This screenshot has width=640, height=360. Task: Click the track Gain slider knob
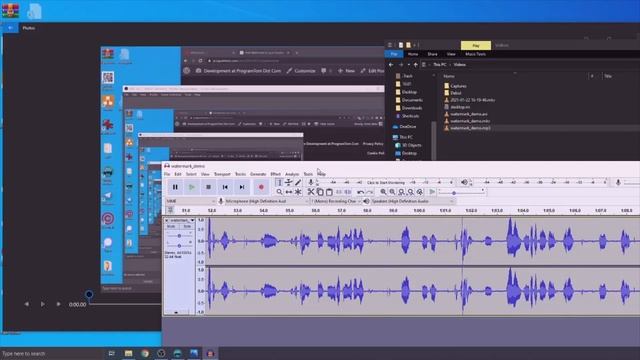[179, 236]
